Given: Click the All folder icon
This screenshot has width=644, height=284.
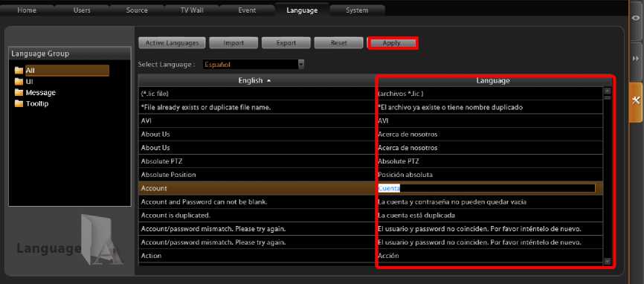Looking at the screenshot, I should (x=19, y=71).
